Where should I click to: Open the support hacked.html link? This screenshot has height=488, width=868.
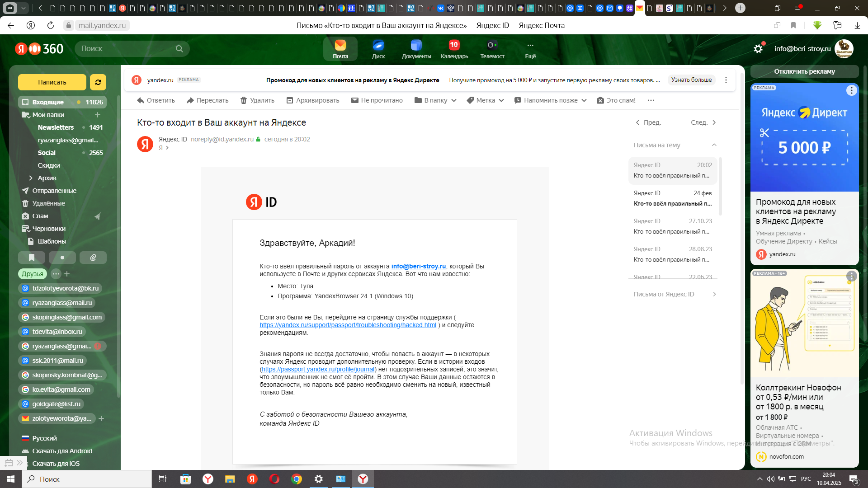[x=348, y=325]
